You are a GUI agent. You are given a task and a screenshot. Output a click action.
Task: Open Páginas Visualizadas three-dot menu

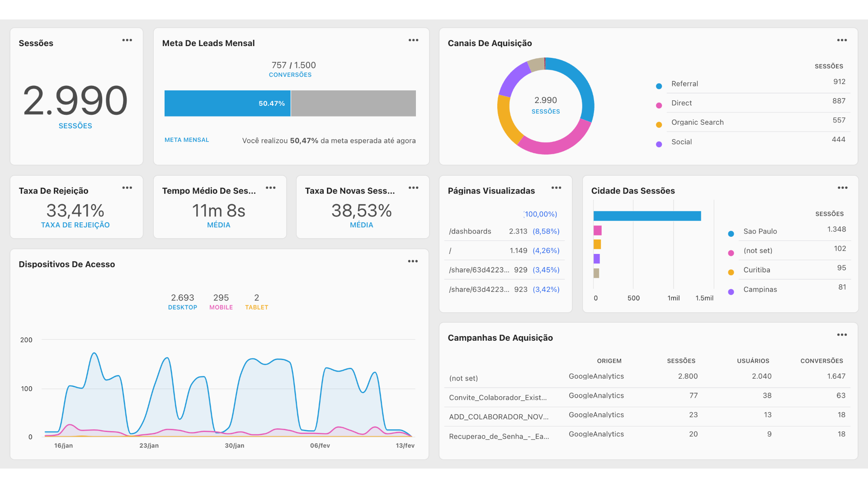point(556,188)
